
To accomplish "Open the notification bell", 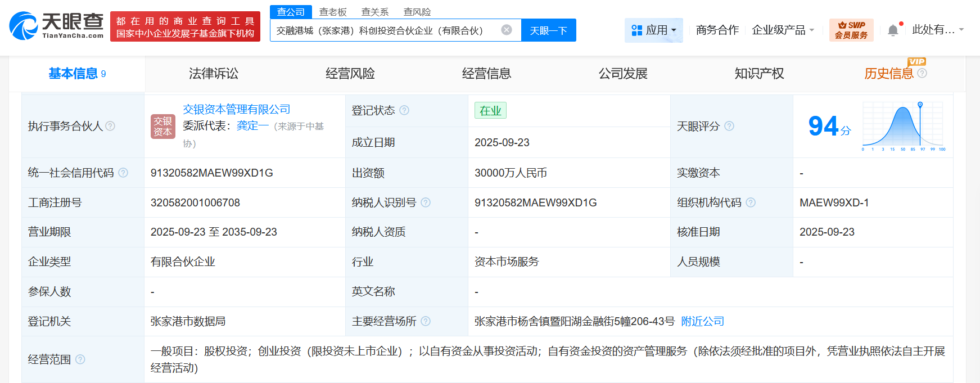I will click(893, 30).
